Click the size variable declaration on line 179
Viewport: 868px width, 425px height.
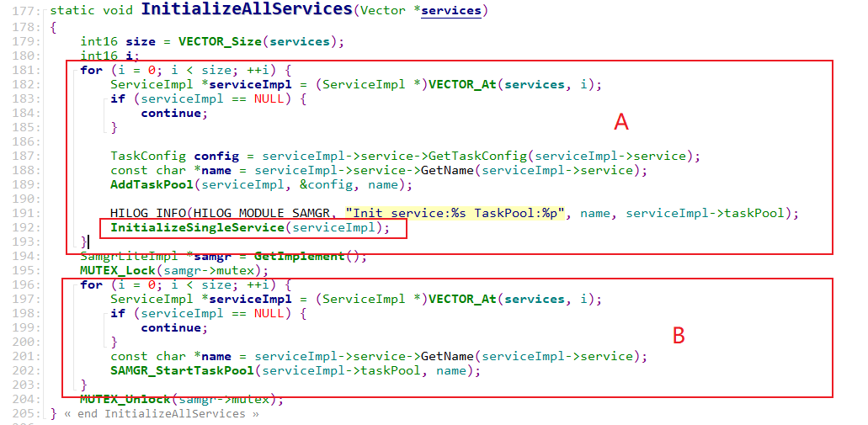coord(141,41)
